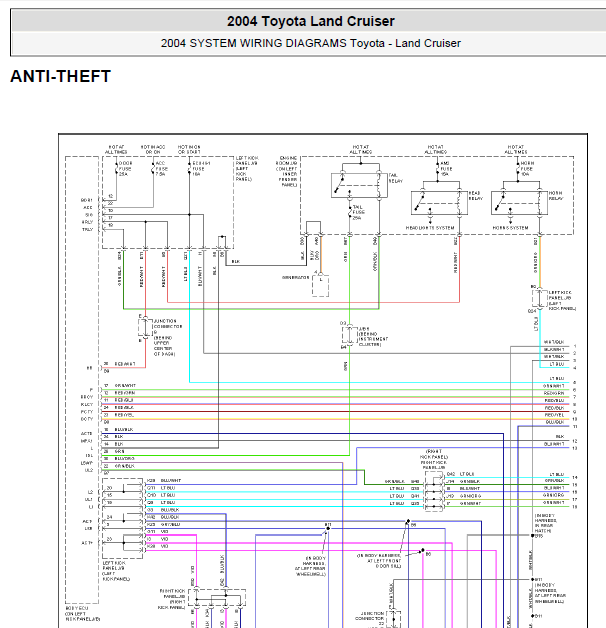Click the 'IN BODY HARNESS, AT LEFT FRONT DOOR SILL' note
Image resolution: width=606 pixels, height=628 pixels.
pos(378,561)
